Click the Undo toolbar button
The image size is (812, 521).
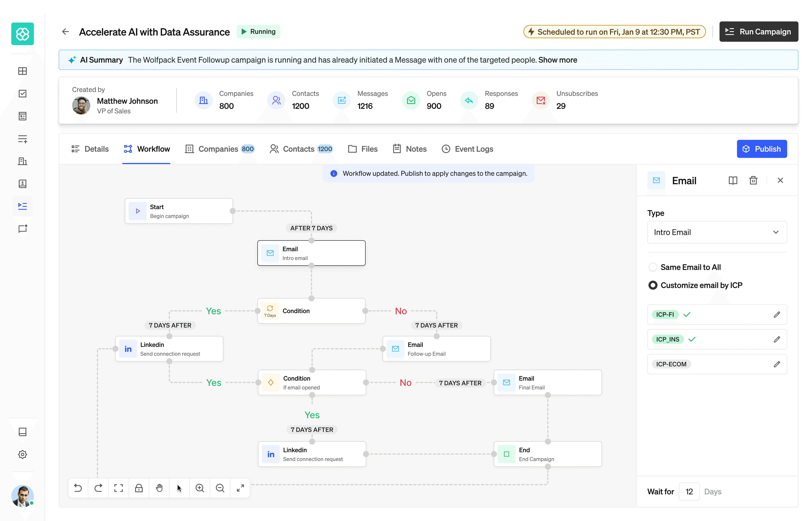coord(78,488)
